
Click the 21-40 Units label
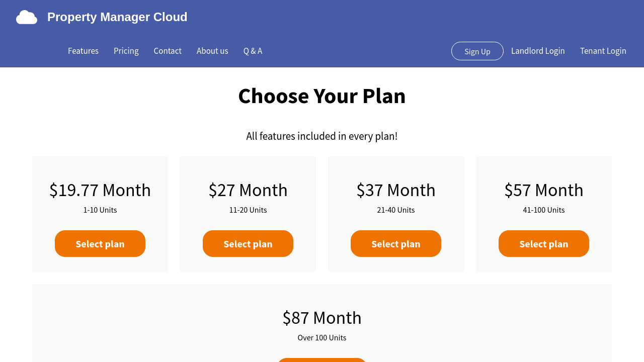(396, 210)
